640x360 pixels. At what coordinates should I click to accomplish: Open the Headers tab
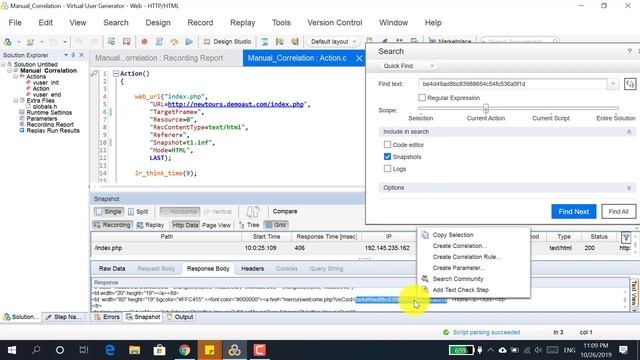(x=252, y=269)
